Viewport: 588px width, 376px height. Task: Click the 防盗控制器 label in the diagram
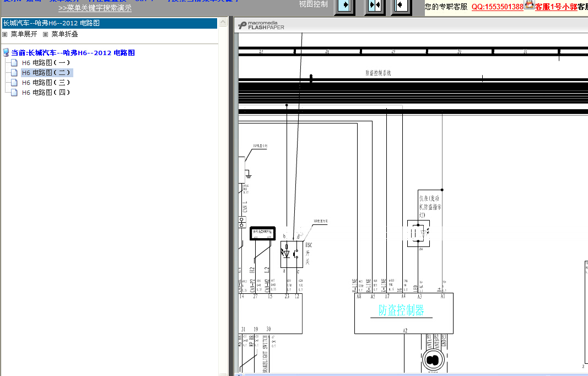click(401, 310)
